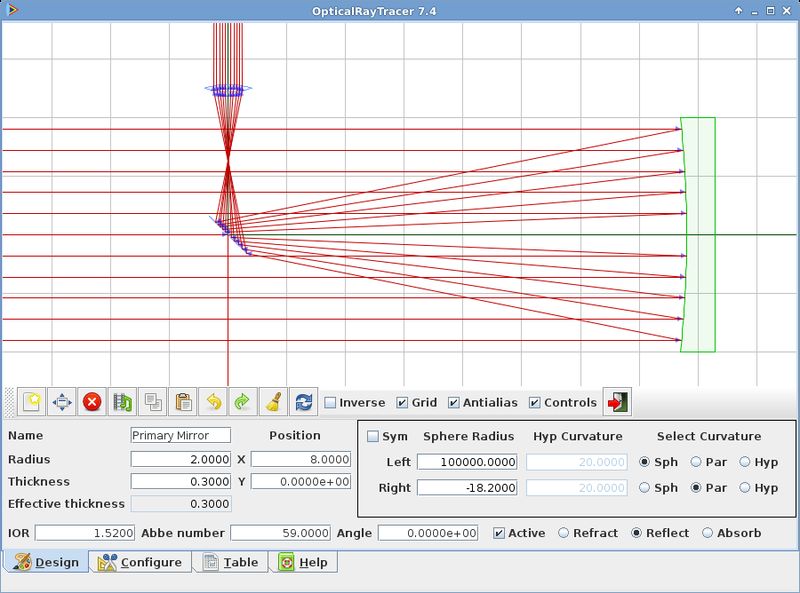Click the Abbe number field showing 59.0000
This screenshot has width=800, height=593.
coord(281,533)
